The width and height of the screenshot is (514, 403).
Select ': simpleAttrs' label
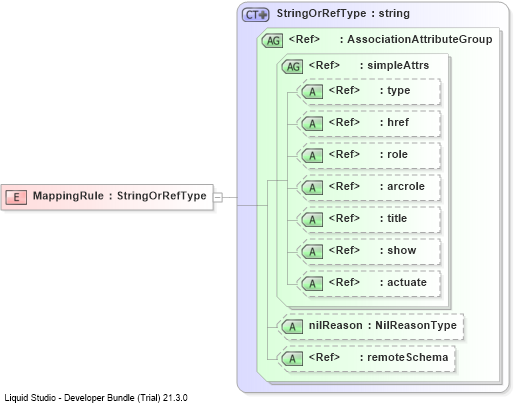pos(394,65)
